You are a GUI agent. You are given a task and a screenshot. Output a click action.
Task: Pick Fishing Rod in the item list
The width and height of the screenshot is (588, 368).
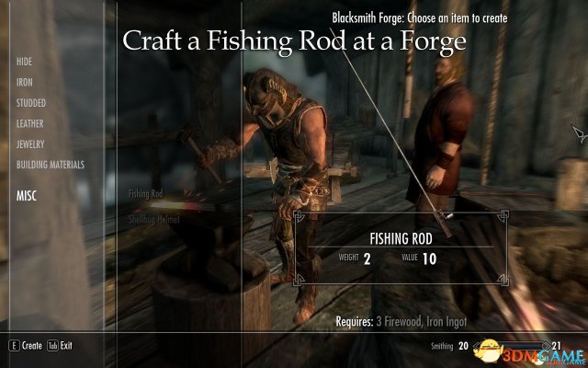(x=145, y=194)
